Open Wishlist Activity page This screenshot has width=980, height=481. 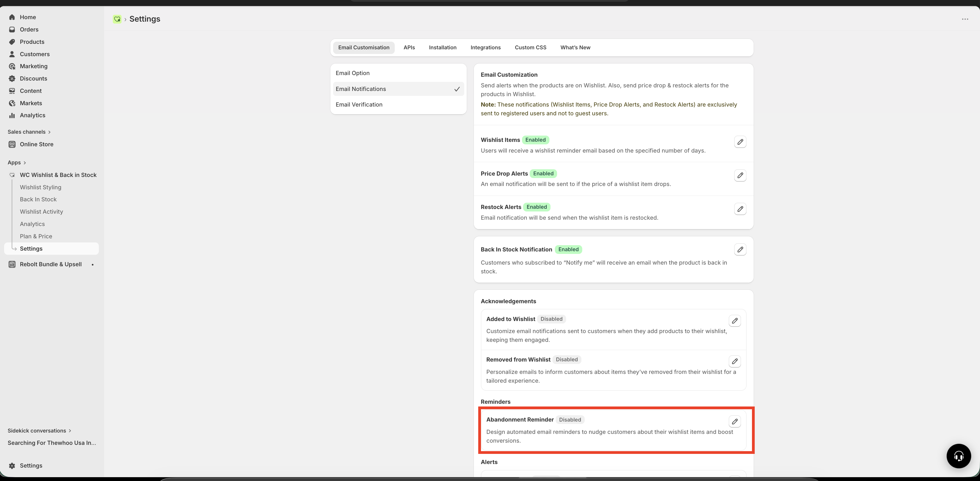(41, 211)
